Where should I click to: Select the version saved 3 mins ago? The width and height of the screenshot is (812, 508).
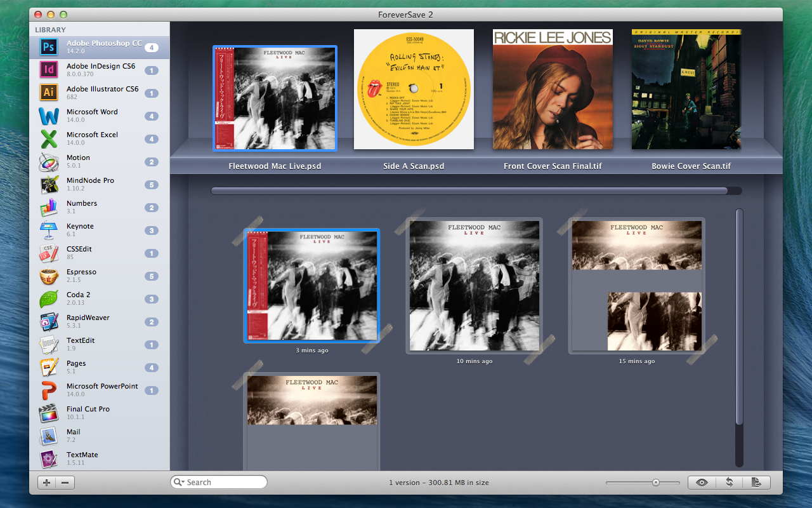tap(311, 286)
